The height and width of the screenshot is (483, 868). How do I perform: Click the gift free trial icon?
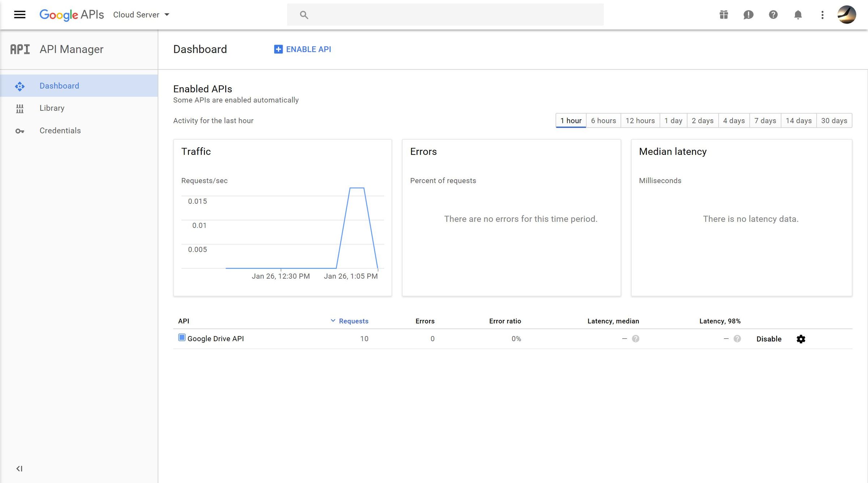point(724,15)
